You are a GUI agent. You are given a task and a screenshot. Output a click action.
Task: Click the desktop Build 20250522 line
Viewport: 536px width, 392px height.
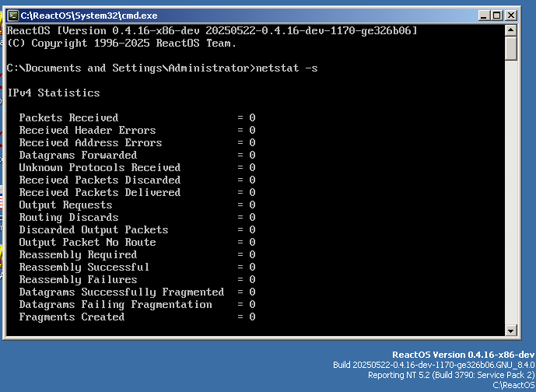tap(434, 365)
